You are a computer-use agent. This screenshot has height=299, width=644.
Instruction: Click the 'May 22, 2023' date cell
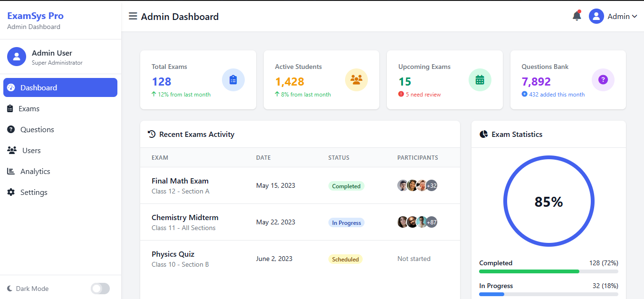(x=276, y=222)
